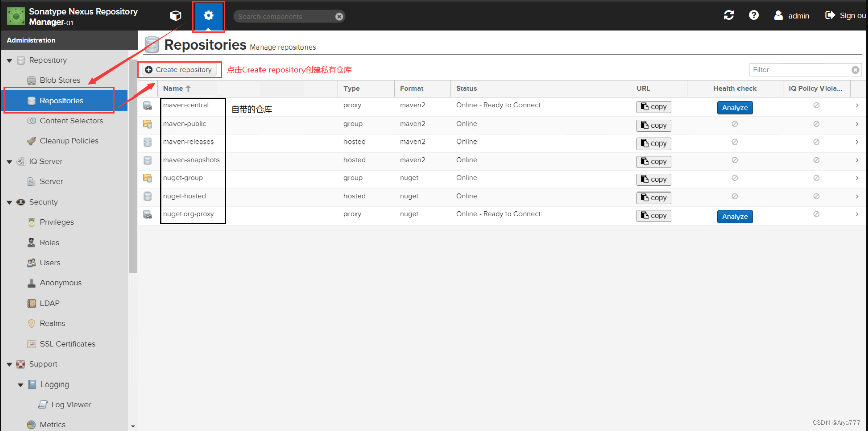Click the Sign out icon
This screenshot has height=431, width=868.
coord(830,15)
